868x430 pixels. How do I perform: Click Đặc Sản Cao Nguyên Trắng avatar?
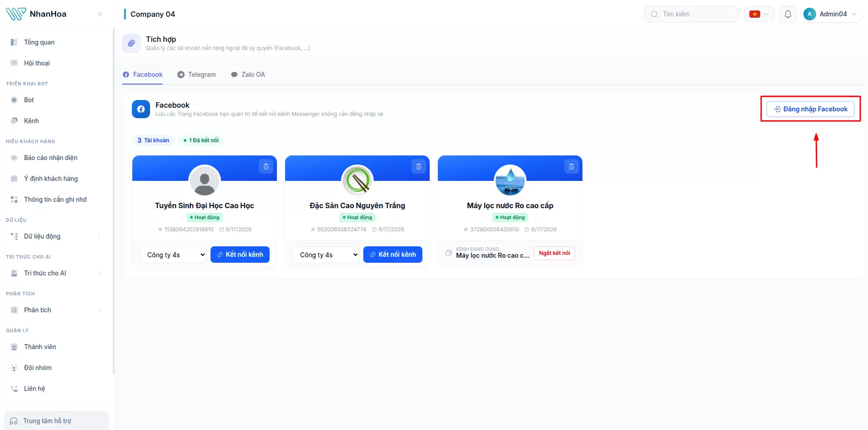coord(357,180)
